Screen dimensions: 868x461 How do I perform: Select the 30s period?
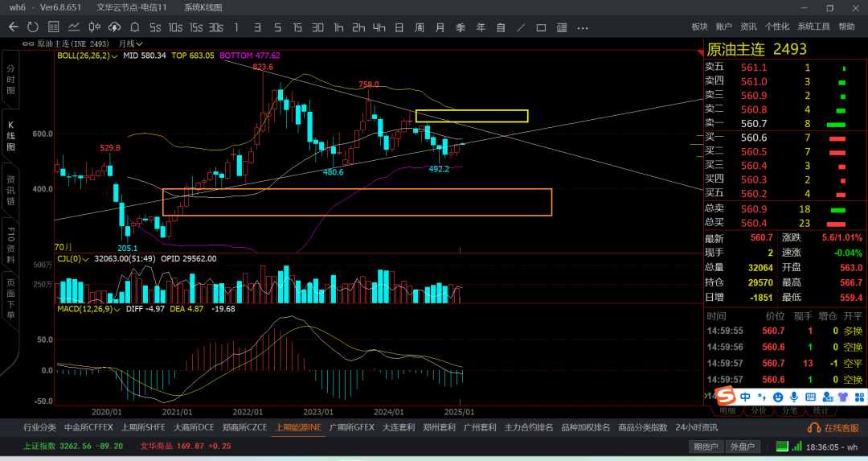(x=216, y=27)
